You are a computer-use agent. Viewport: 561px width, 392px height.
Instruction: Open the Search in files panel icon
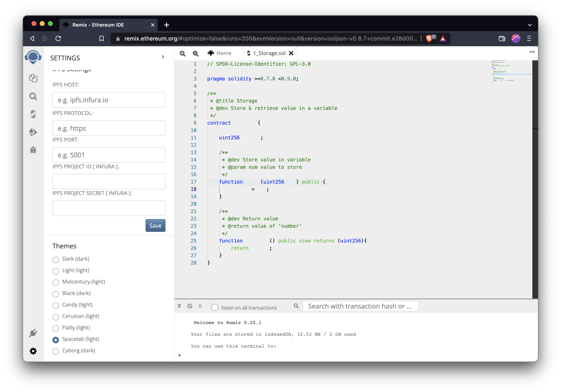pyautogui.click(x=33, y=96)
